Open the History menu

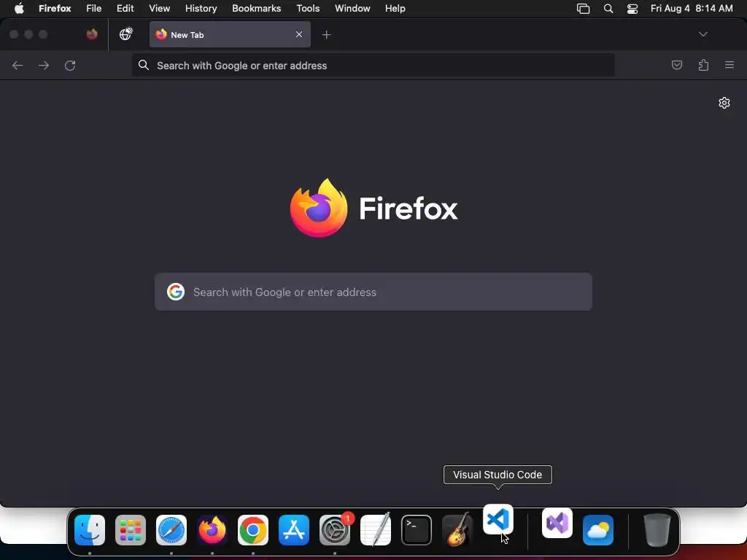pyautogui.click(x=201, y=8)
